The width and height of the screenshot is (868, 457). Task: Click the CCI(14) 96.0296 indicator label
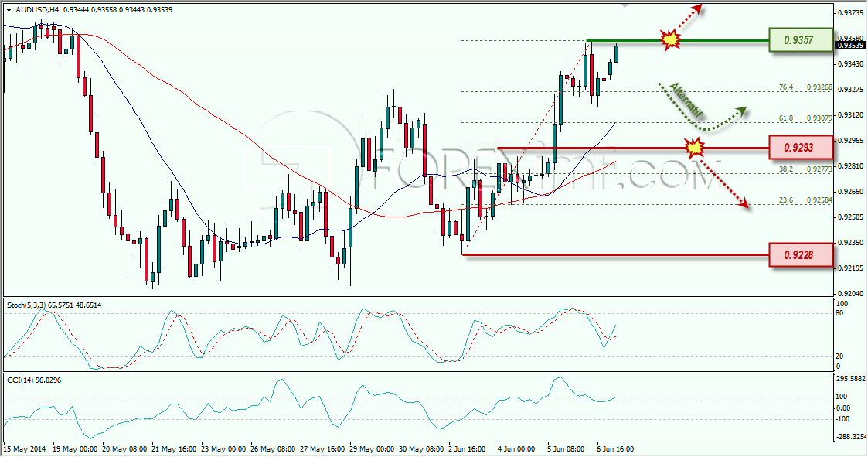pos(34,380)
